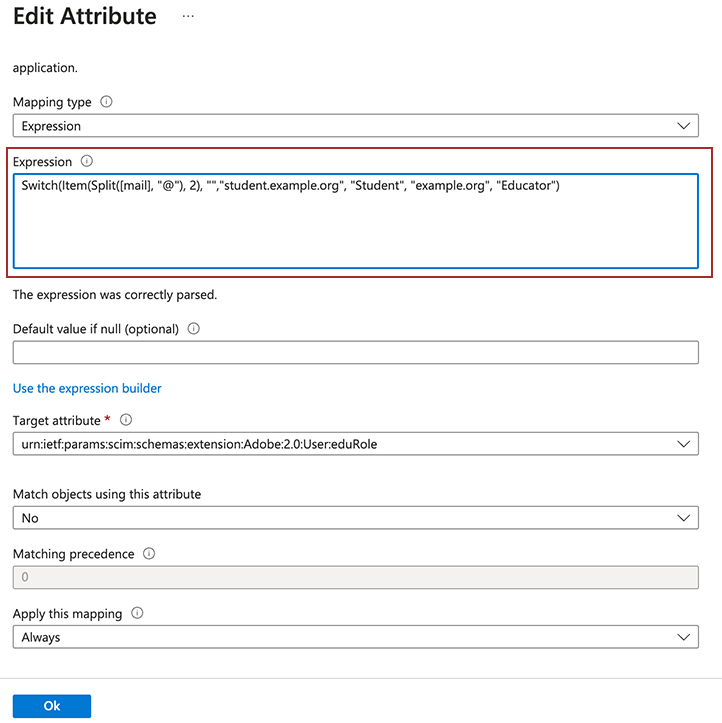Click the info icon beside Target attribute
Image resolution: width=722 pixels, height=723 pixels.
tap(126, 420)
